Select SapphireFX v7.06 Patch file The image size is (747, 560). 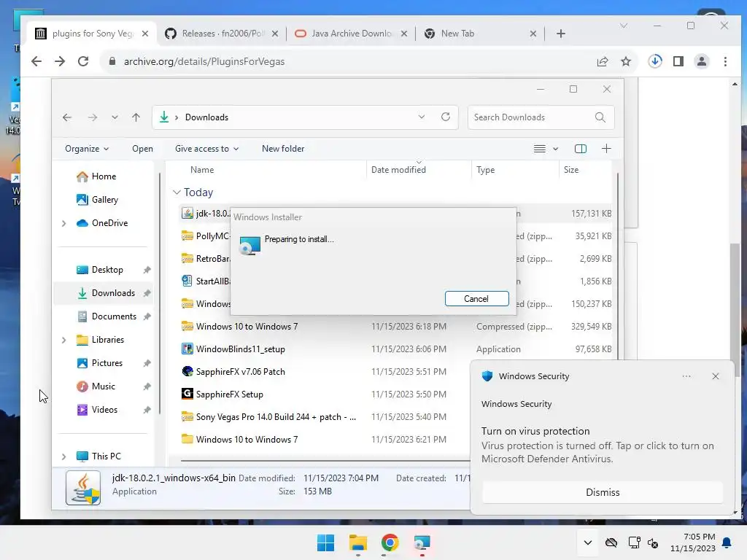click(x=241, y=371)
